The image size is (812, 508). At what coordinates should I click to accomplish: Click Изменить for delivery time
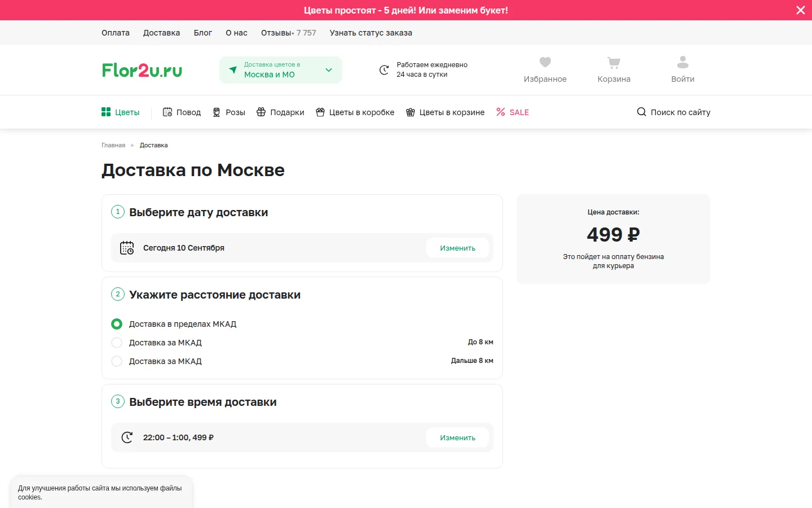(x=458, y=437)
